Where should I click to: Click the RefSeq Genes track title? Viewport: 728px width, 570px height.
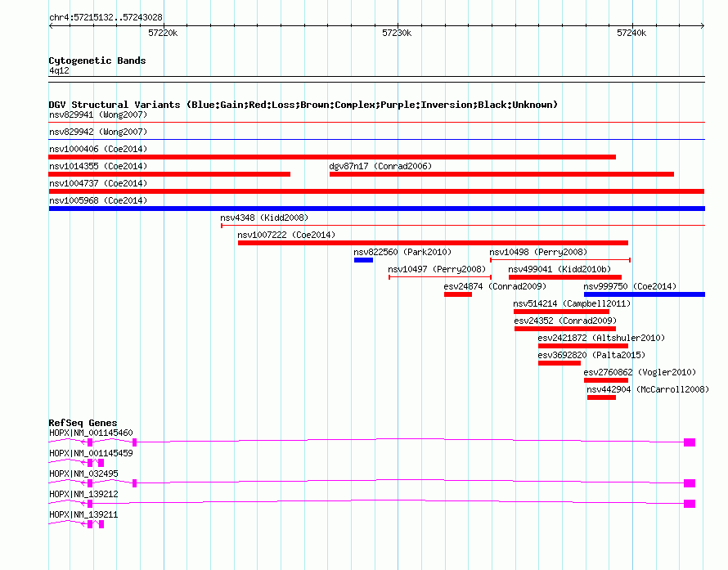(x=83, y=423)
